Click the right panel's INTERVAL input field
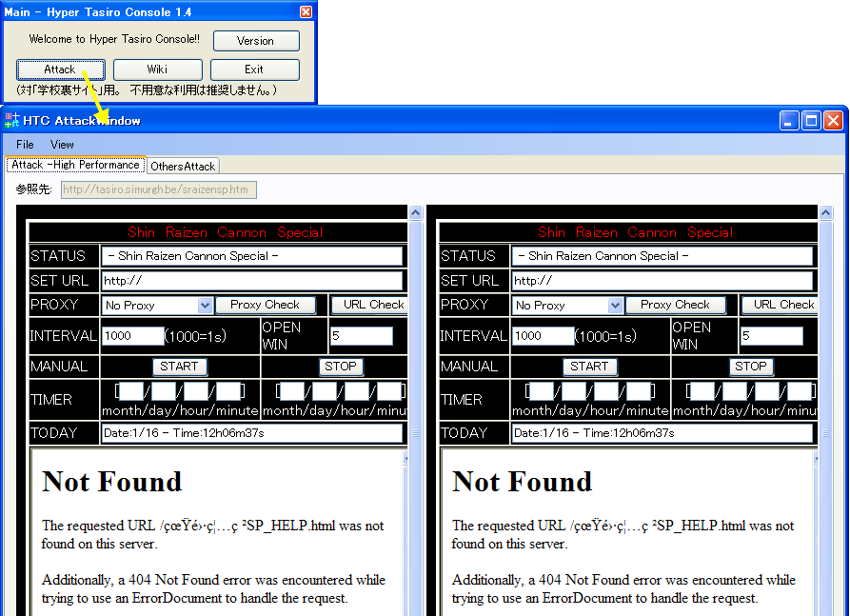 (x=543, y=336)
